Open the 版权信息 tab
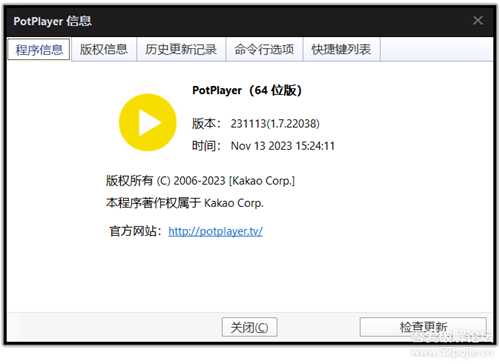The image size is (500, 364). [104, 50]
